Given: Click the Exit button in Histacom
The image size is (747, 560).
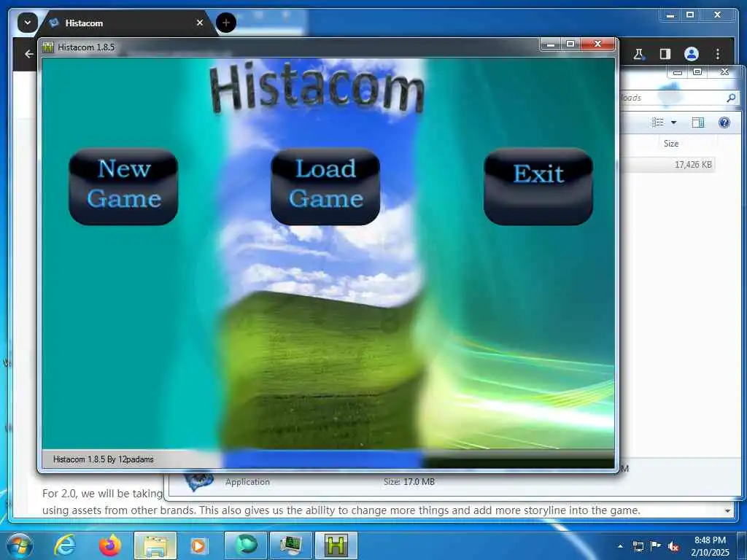Looking at the screenshot, I should [x=538, y=187].
